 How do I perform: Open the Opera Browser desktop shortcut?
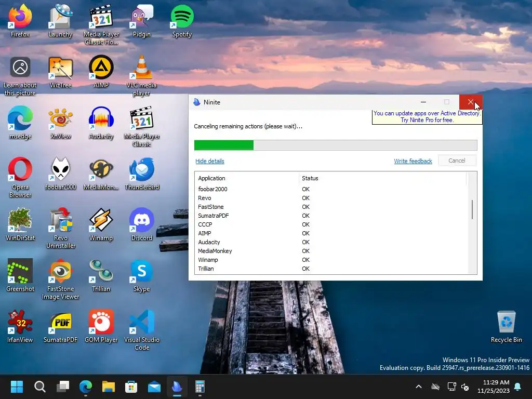tap(20, 178)
